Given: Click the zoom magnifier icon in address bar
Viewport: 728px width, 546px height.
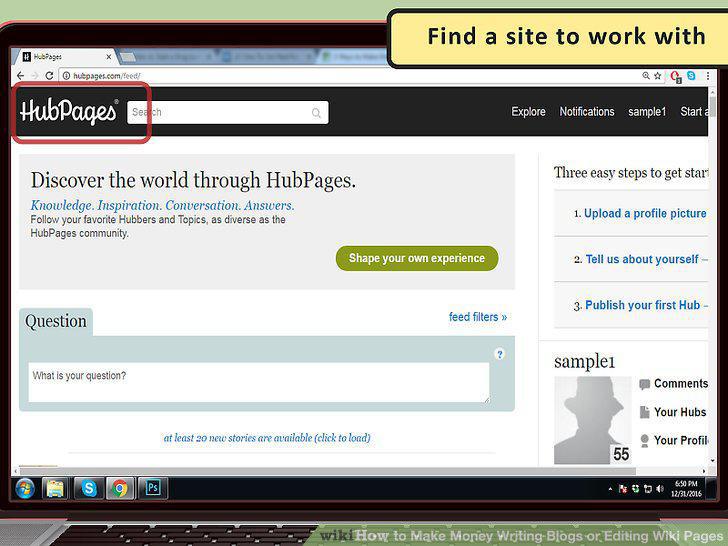Looking at the screenshot, I should pyautogui.click(x=646, y=75).
